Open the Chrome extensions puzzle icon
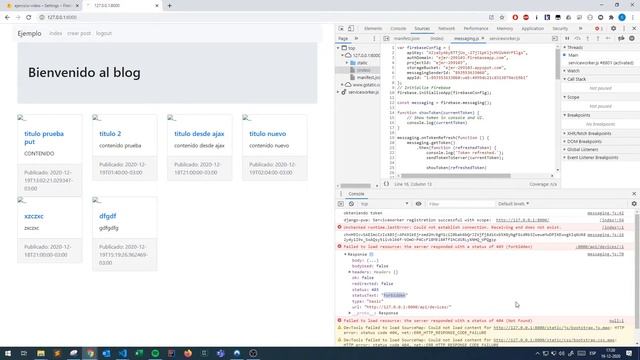This screenshot has width=640, height=360. tap(611, 17)
